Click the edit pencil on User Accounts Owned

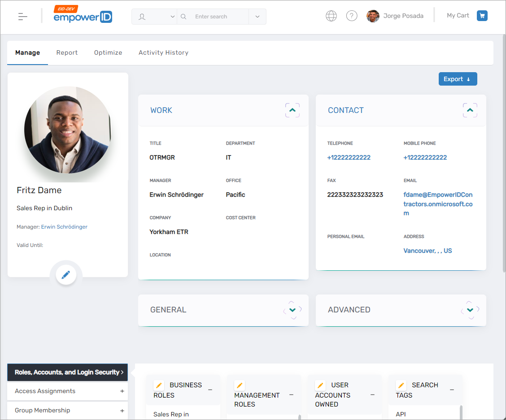(x=320, y=385)
